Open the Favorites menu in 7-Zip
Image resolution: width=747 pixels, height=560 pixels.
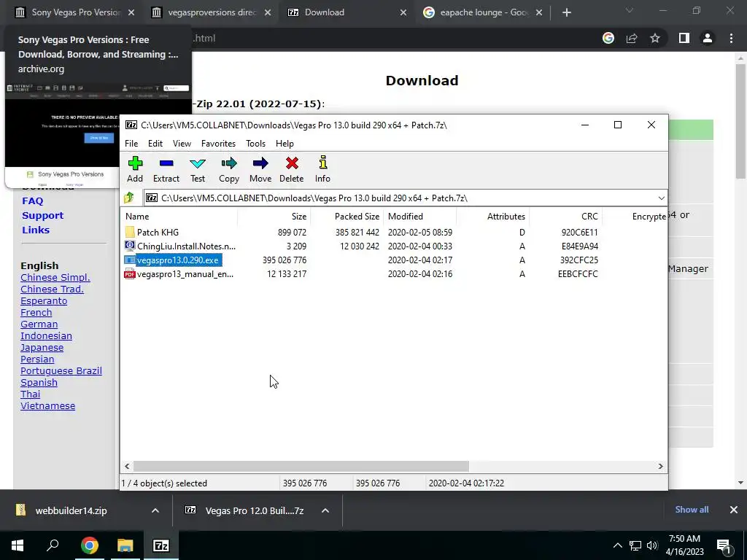pos(218,144)
